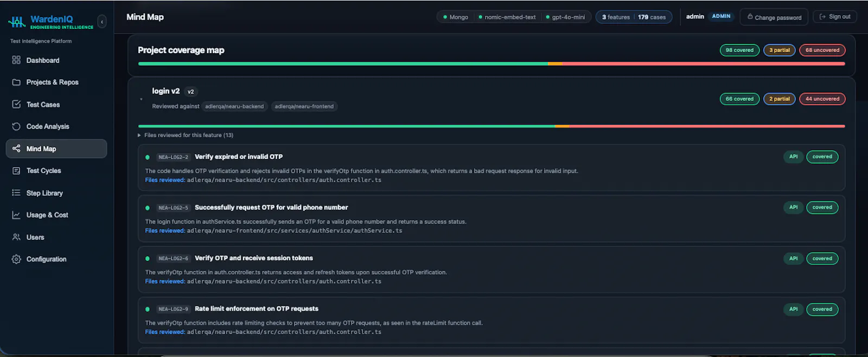The width and height of the screenshot is (868, 357).
Task: Open Test Cases section
Action: (x=56, y=104)
